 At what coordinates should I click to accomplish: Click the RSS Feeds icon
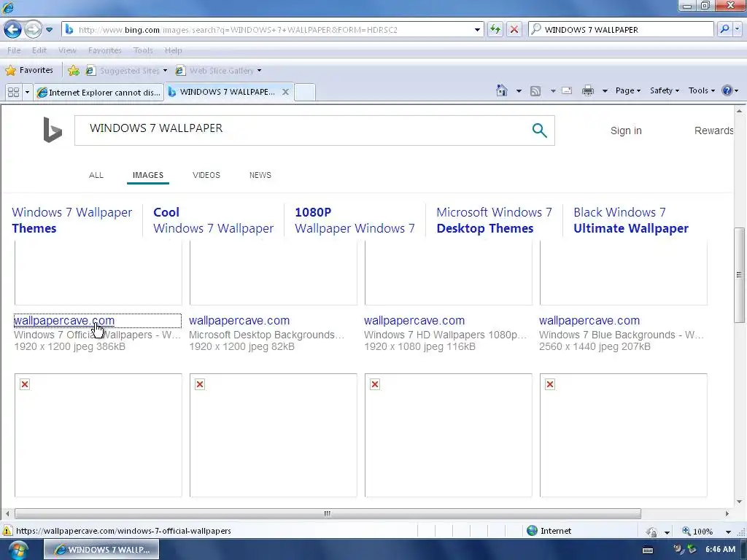coord(535,90)
